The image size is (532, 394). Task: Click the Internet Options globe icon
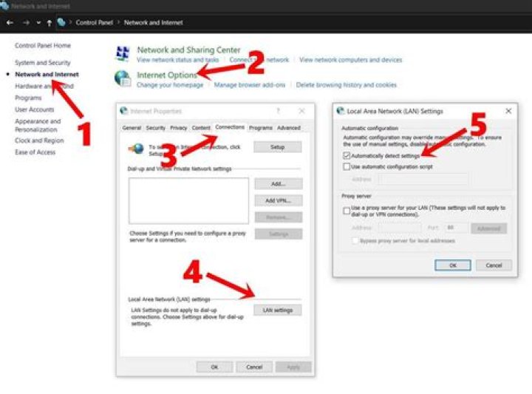point(123,78)
